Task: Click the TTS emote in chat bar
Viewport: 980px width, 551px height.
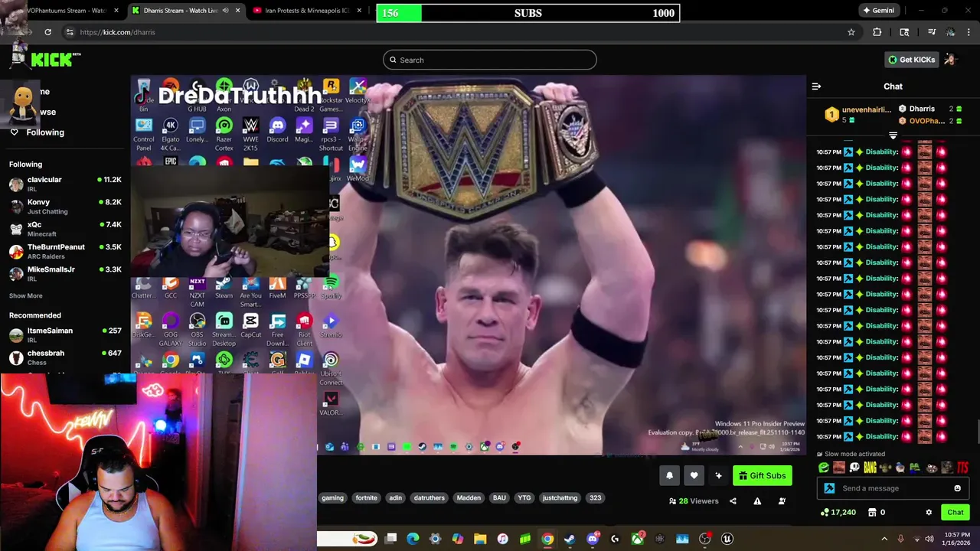Action: click(962, 468)
